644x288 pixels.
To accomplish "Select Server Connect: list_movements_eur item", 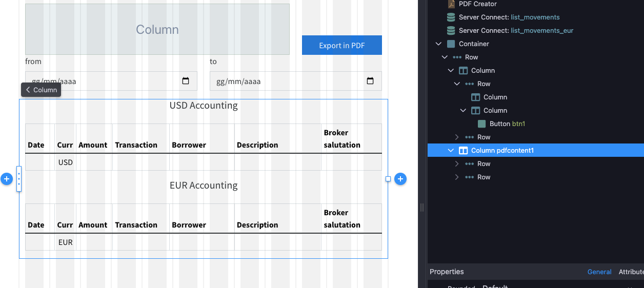I will (516, 30).
